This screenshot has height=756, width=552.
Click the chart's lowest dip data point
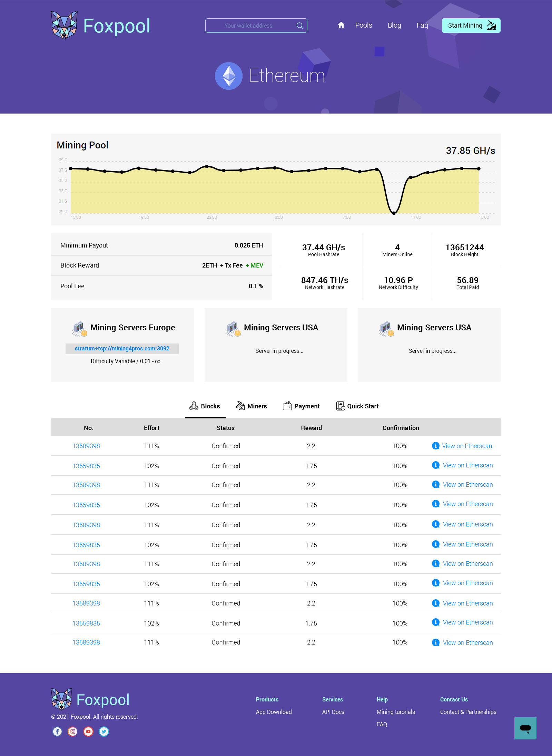click(394, 213)
